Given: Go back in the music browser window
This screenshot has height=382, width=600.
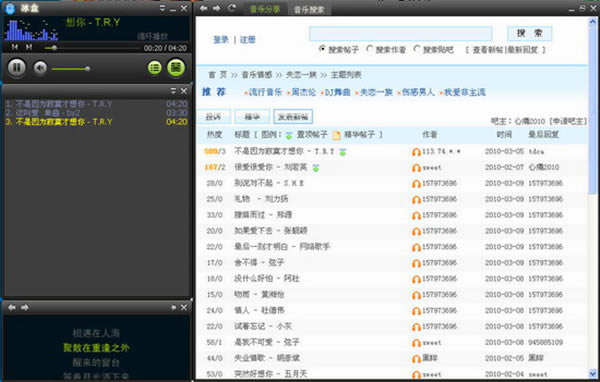Looking at the screenshot, I should [204, 8].
